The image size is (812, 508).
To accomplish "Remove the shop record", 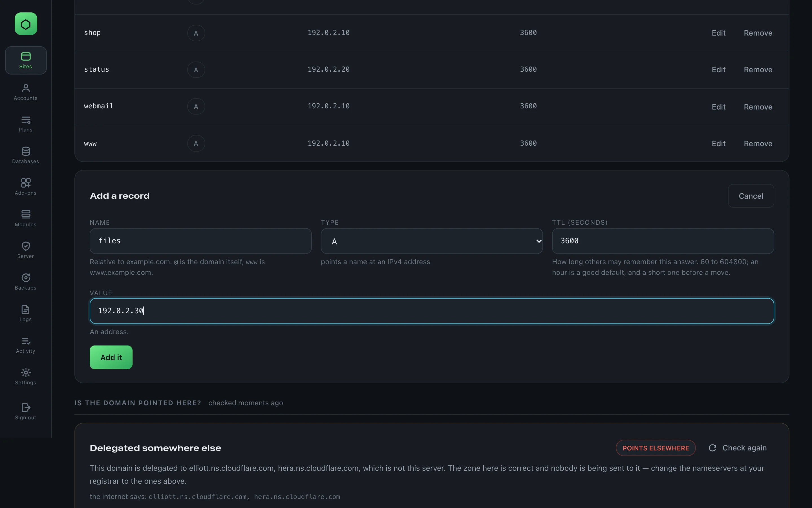I will pos(758,33).
